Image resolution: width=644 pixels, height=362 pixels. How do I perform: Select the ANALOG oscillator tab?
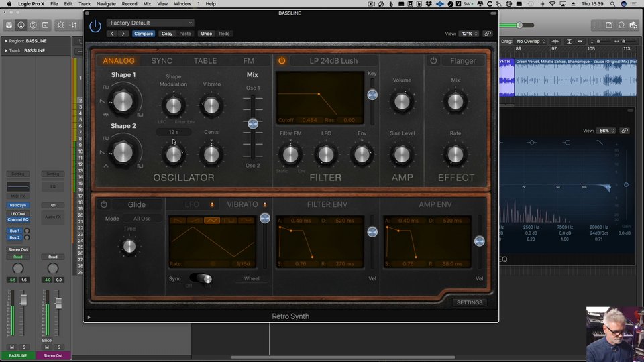119,61
